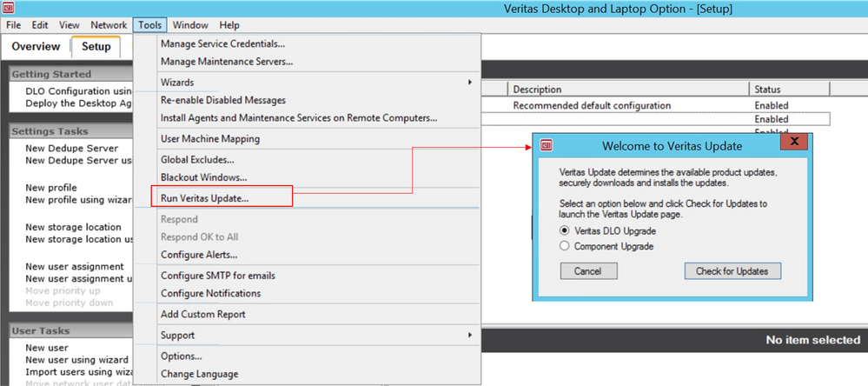Click New user using wizard link

pyautogui.click(x=76, y=360)
